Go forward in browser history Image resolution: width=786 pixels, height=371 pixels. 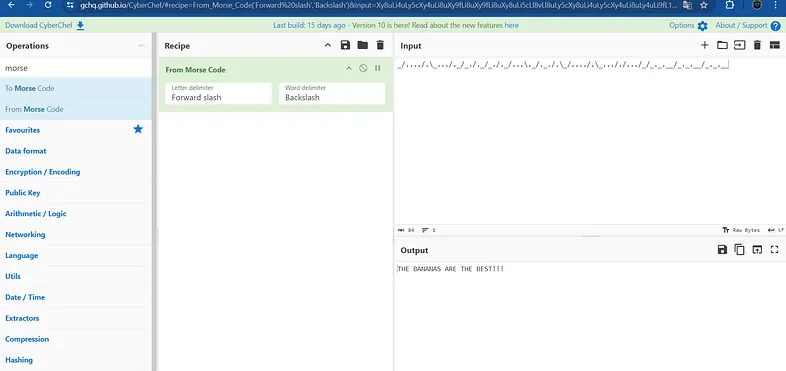point(30,5)
